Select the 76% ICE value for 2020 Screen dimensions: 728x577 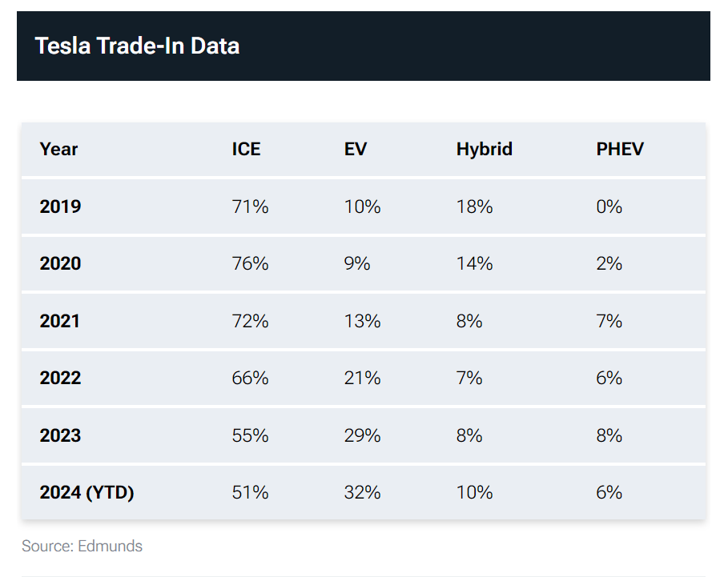tap(250, 263)
